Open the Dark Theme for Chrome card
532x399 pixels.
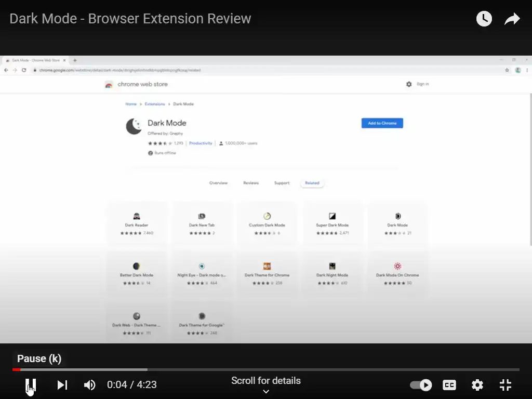(x=267, y=274)
